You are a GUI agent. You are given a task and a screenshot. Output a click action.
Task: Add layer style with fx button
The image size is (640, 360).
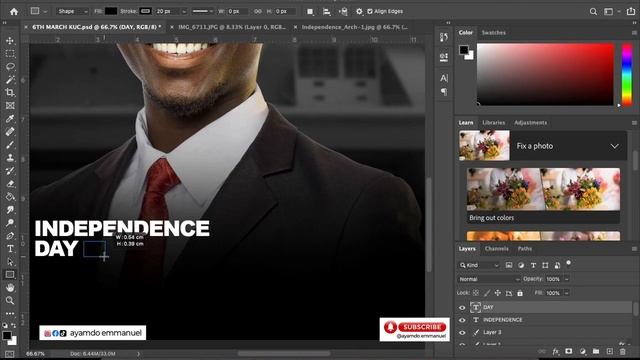pos(556,351)
